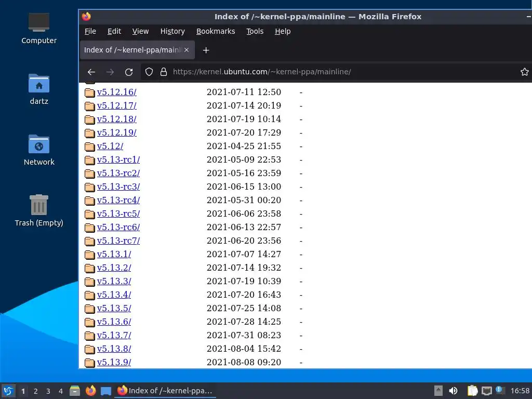The width and height of the screenshot is (532, 399).
Task: Open the v5.13.5/ directory link
Action: (x=114, y=308)
